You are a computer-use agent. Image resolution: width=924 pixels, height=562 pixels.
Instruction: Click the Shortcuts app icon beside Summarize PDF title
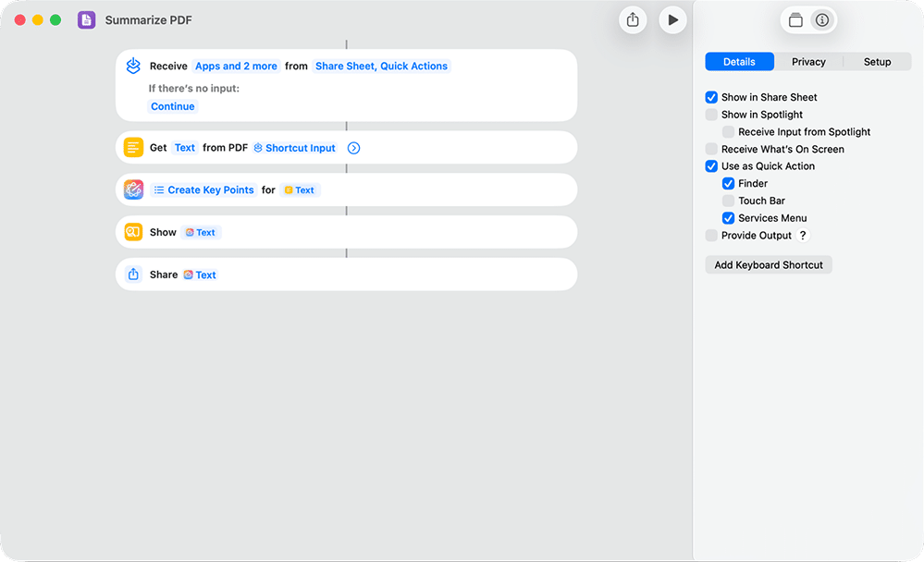tap(86, 19)
